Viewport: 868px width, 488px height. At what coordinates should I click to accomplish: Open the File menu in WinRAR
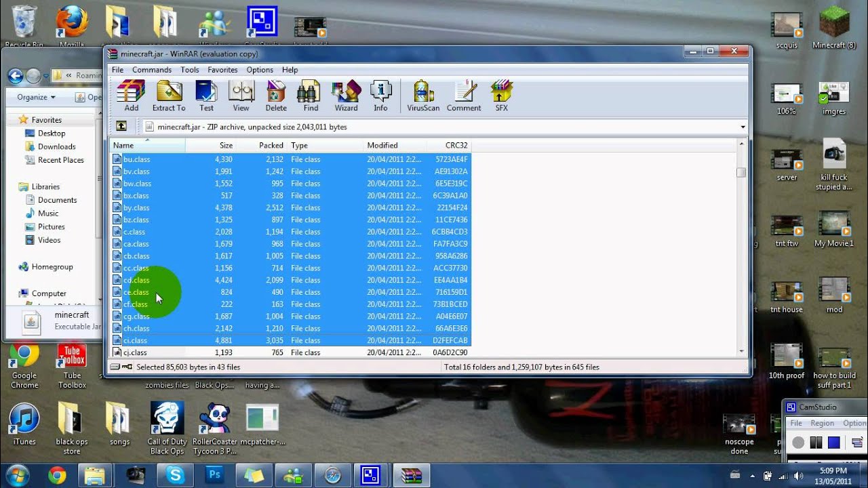(117, 70)
